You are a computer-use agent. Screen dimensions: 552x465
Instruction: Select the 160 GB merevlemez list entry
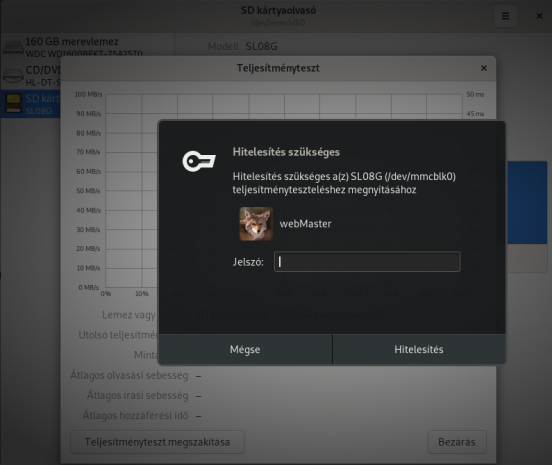(x=87, y=47)
